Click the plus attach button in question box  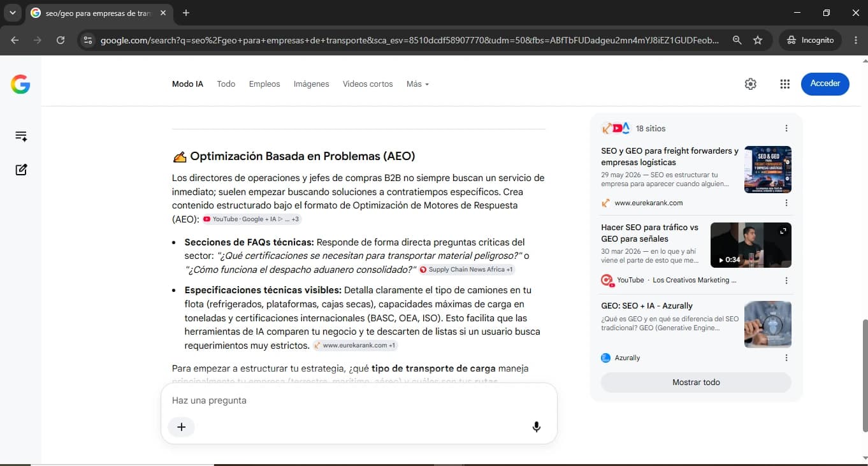coord(182,427)
